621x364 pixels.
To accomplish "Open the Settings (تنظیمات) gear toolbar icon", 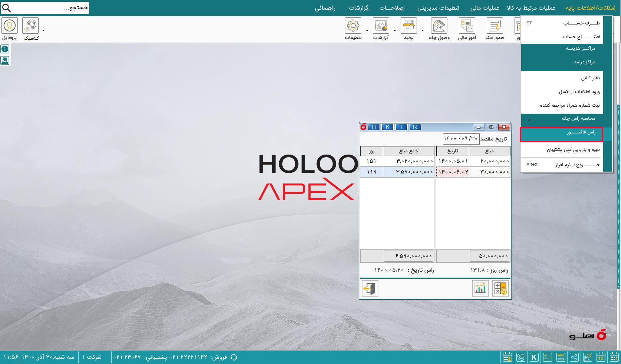I will (353, 26).
